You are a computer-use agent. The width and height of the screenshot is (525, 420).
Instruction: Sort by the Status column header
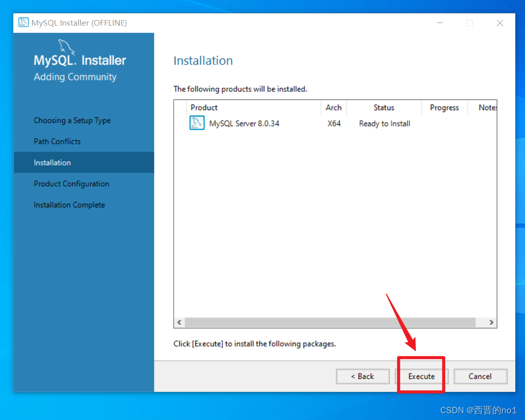(384, 108)
